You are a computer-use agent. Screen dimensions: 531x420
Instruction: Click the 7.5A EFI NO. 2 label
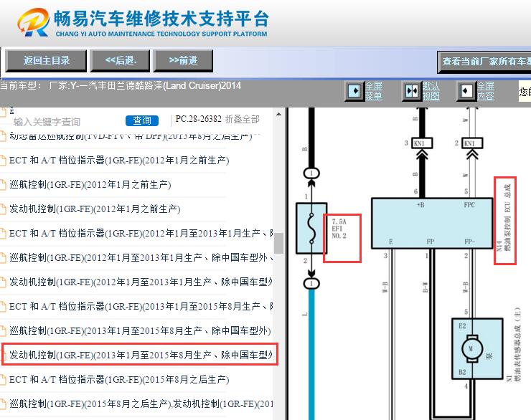(x=339, y=229)
